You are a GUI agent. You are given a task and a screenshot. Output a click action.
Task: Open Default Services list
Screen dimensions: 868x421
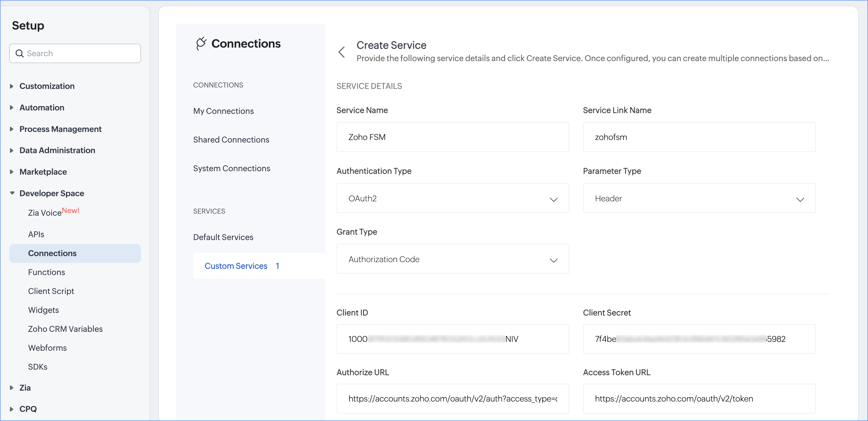point(223,237)
